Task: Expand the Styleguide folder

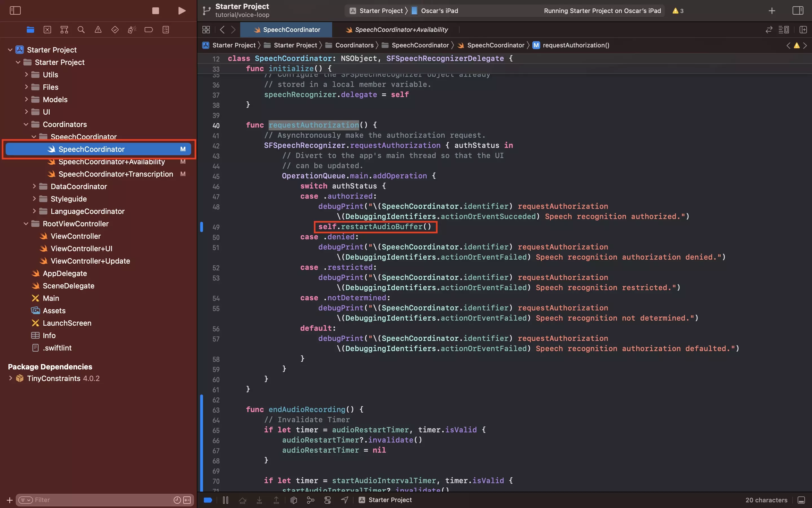Action: click(34, 199)
